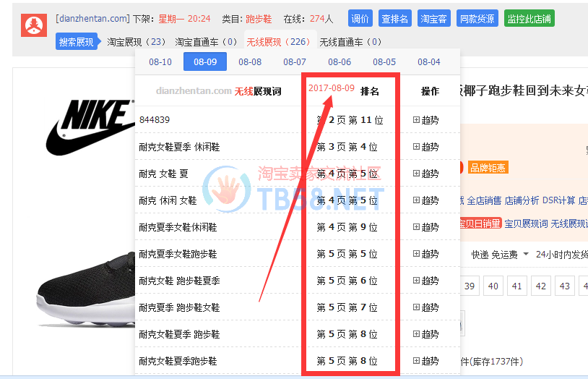Expand 趋势 for 耐克夏季女鞋休闲鞋
The width and height of the screenshot is (588, 379).
coord(426,227)
